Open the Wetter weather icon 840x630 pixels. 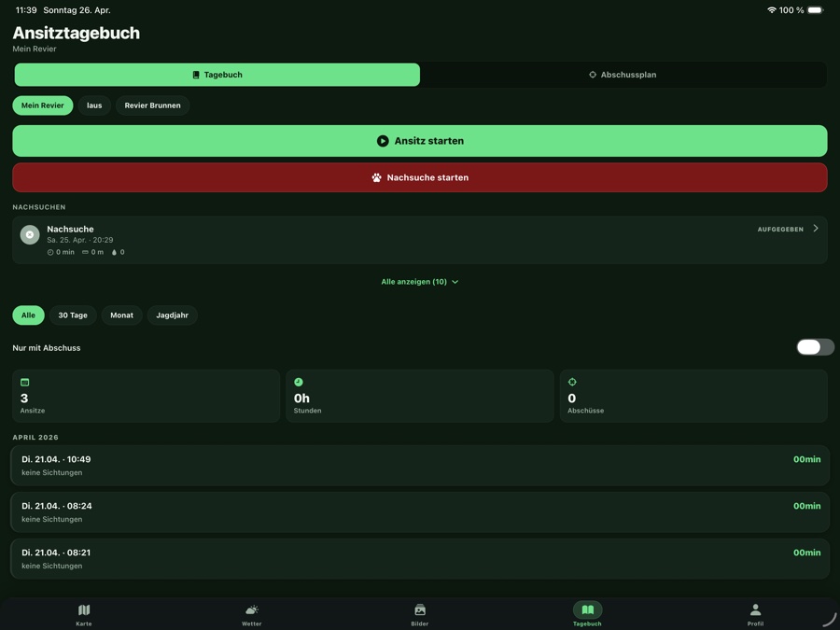point(252,609)
